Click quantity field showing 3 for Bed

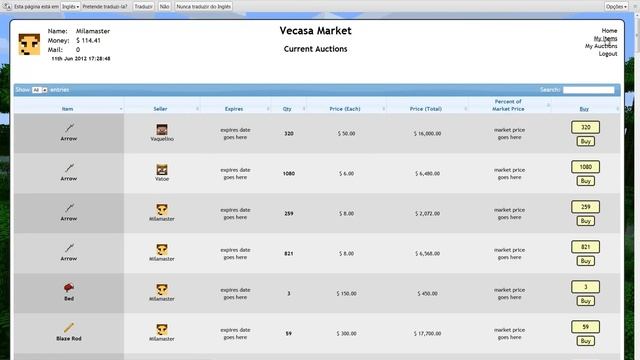(585, 287)
